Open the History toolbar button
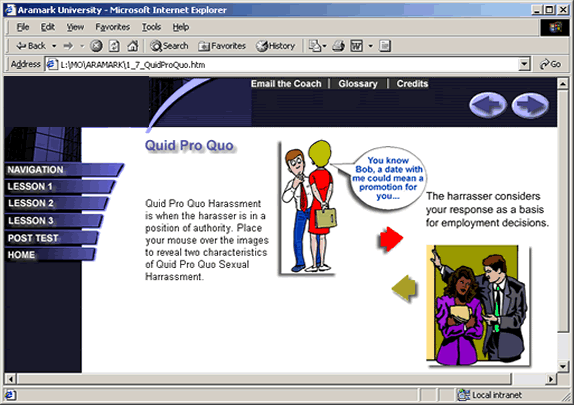The image size is (574, 405). 276,46
